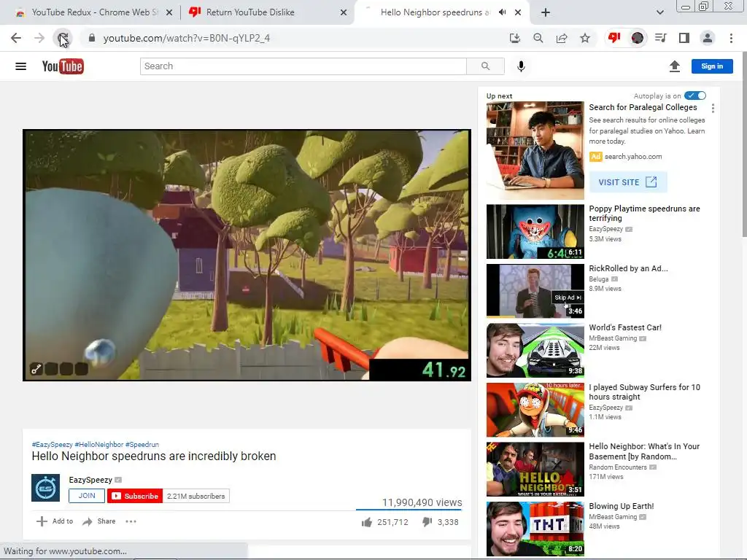Open RickRolled by an Ad video title
This screenshot has height=560, width=747.
628,268
